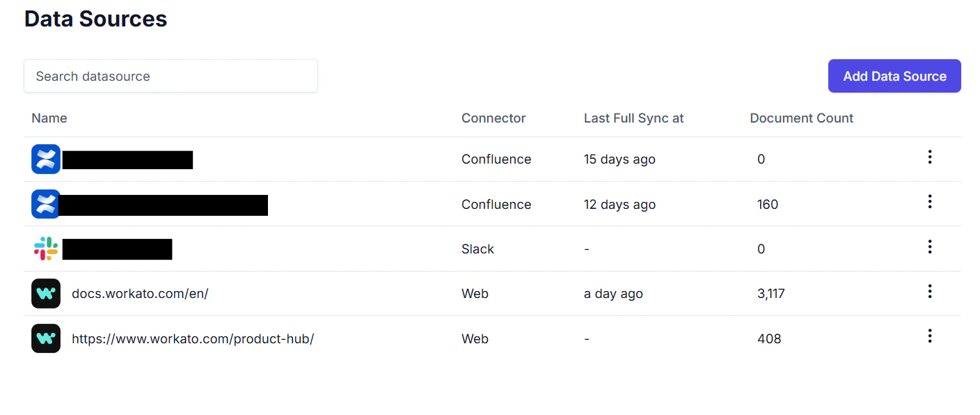Select the 3,117 document count cell

pyautogui.click(x=771, y=294)
